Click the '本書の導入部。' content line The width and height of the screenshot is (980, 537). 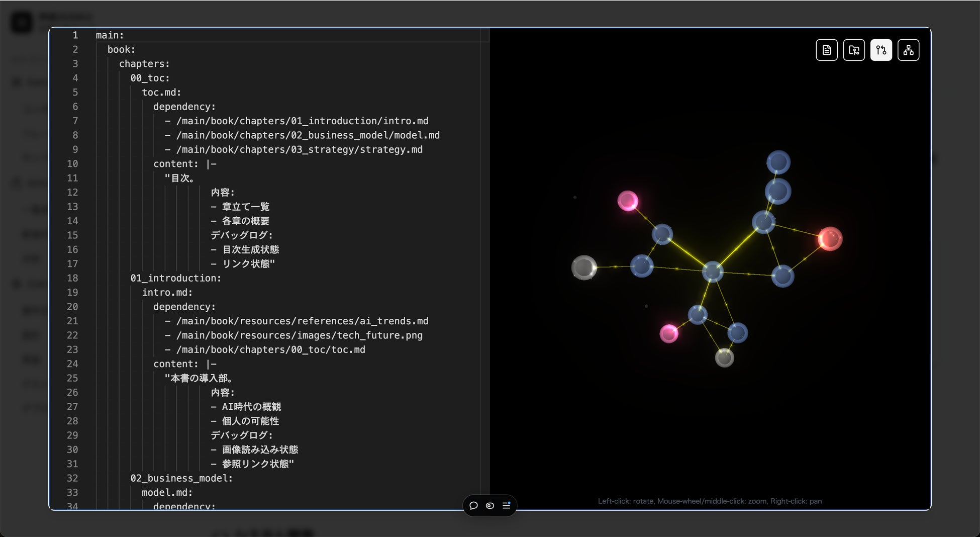pyautogui.click(x=199, y=378)
